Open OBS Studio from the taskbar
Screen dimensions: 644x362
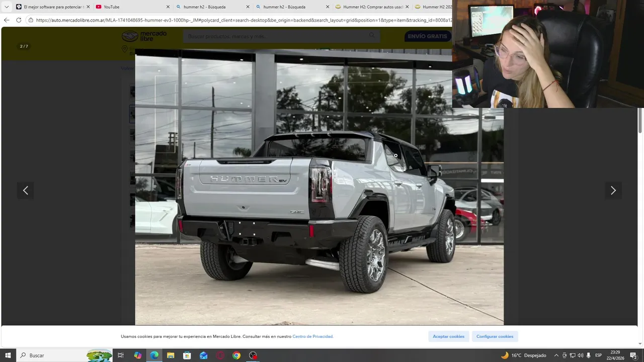click(x=253, y=355)
